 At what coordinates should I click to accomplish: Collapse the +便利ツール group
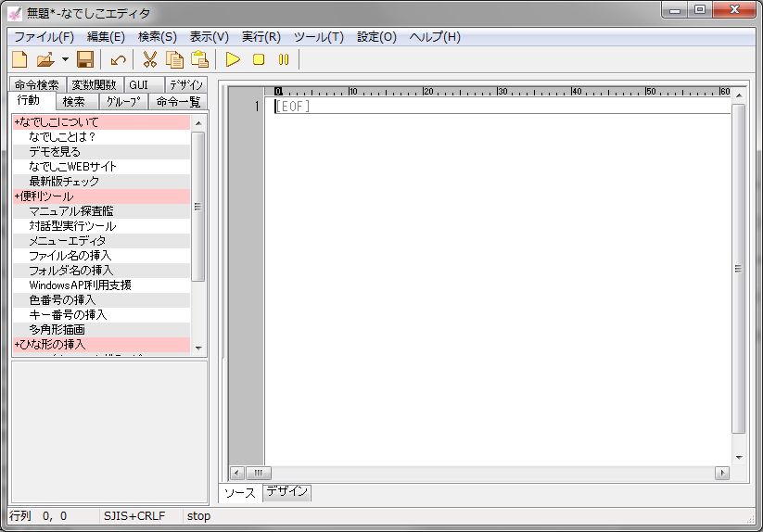101,196
